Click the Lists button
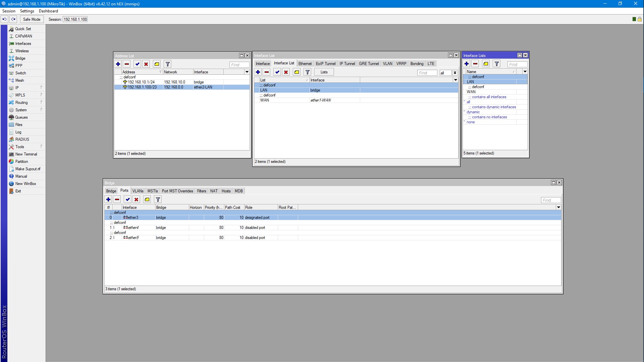The image size is (644, 362). pos(324,72)
